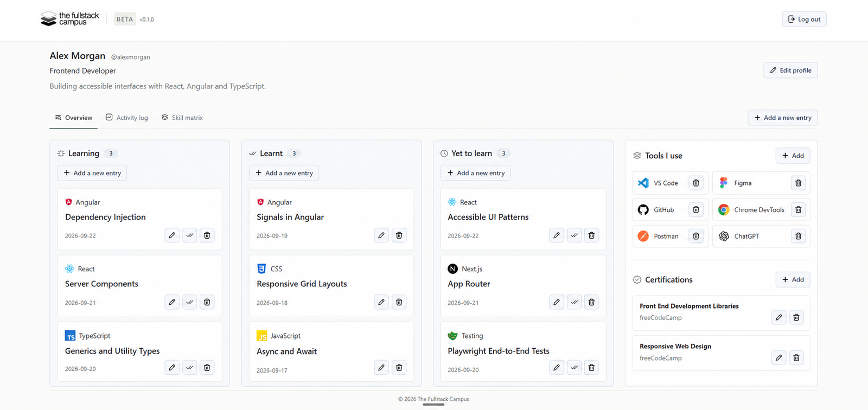The image size is (868, 410).
Task: Remove VS Code from tools
Action: click(x=696, y=183)
